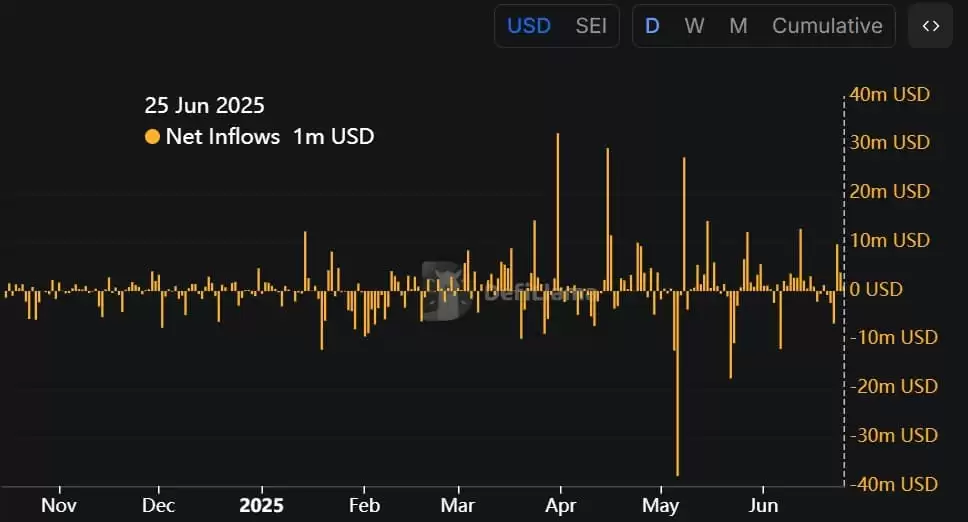The height and width of the screenshot is (522, 968).
Task: Click the Jun label on the time axis
Action: (763, 505)
